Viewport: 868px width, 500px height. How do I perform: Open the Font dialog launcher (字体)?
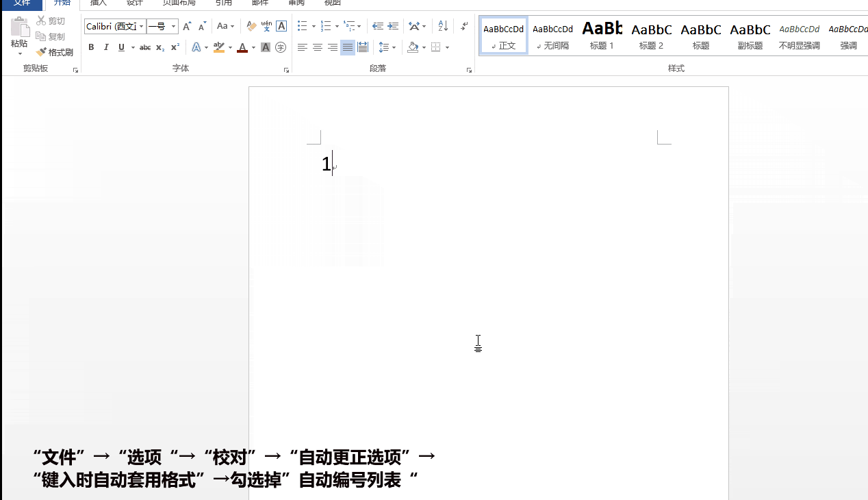click(286, 70)
